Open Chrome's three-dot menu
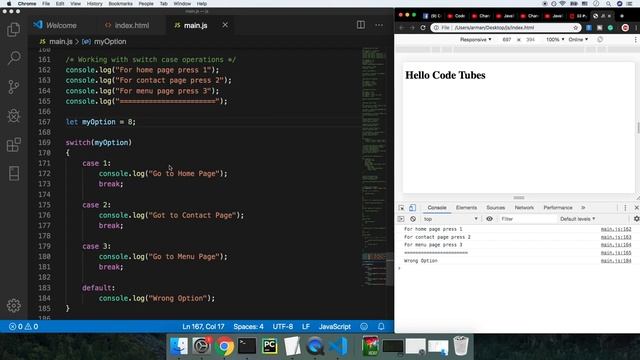 pos(636,28)
